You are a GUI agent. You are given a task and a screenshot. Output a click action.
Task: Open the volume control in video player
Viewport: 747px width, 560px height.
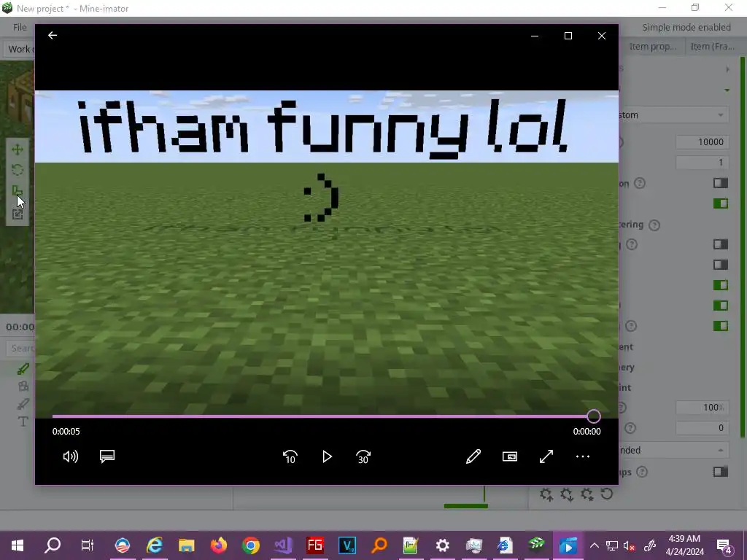[71, 456]
